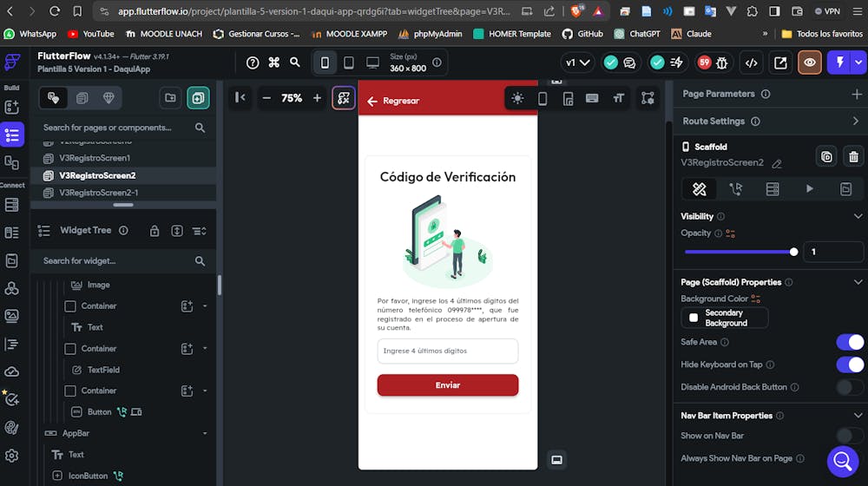
Task: Toggle the Safe Area switch
Action: [849, 342]
